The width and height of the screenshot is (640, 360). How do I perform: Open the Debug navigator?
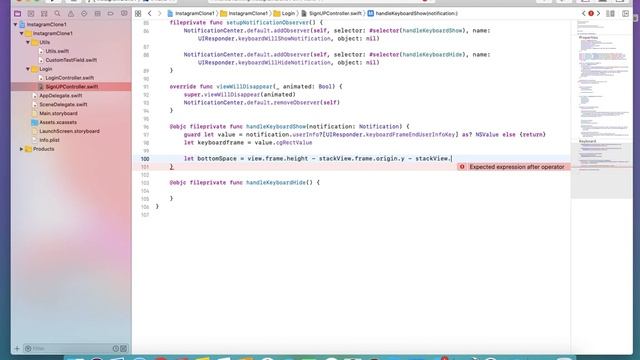click(x=97, y=13)
